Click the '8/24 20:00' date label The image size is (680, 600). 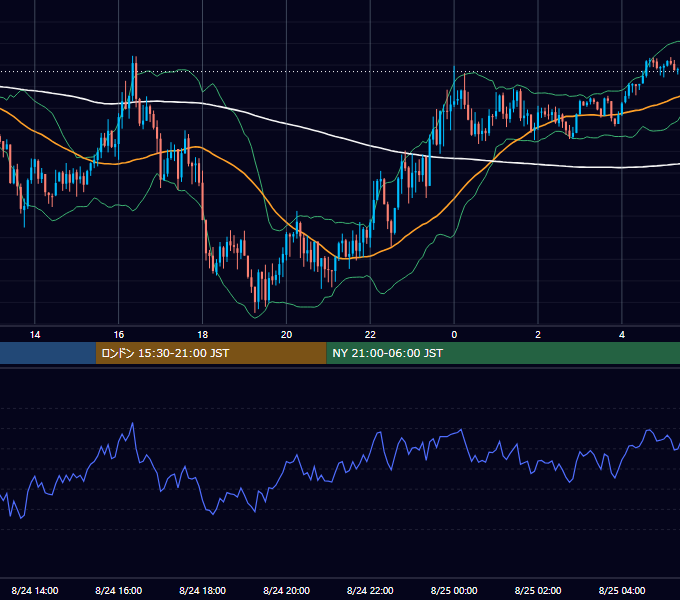pos(286,590)
